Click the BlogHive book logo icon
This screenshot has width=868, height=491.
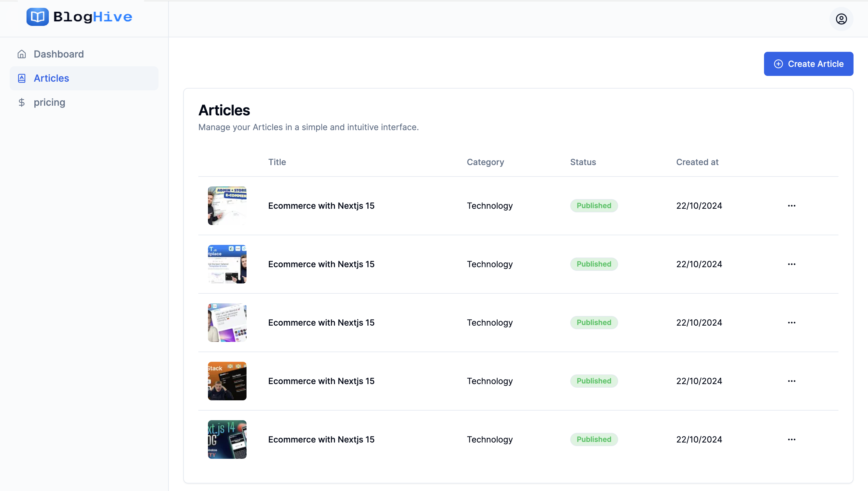37,17
